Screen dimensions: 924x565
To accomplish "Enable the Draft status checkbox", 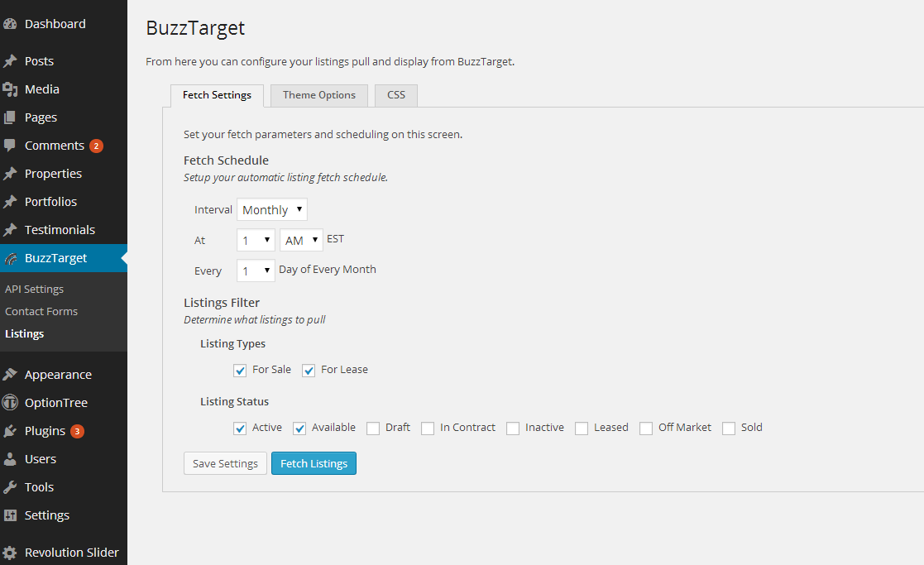I will [x=373, y=429].
